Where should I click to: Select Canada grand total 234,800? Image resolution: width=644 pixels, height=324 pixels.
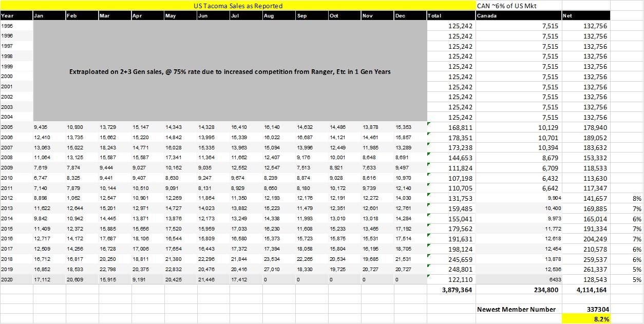[x=519, y=290]
